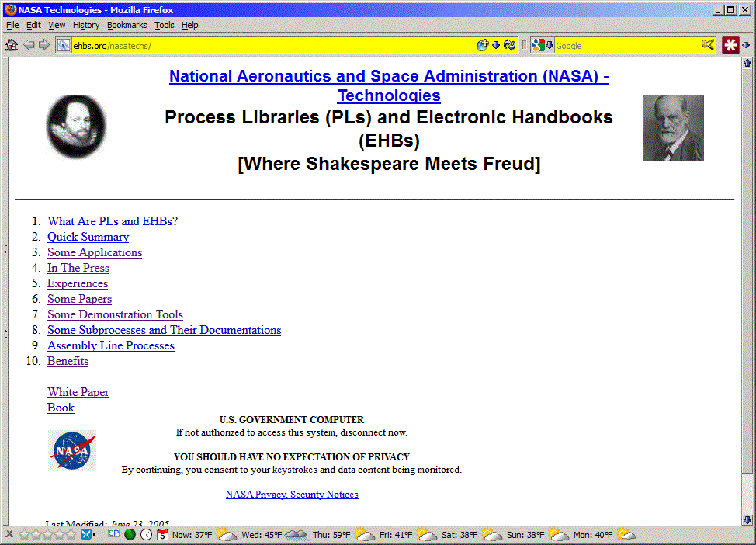Click the calendar icon showing 5
756x545 pixels.
pos(162,534)
